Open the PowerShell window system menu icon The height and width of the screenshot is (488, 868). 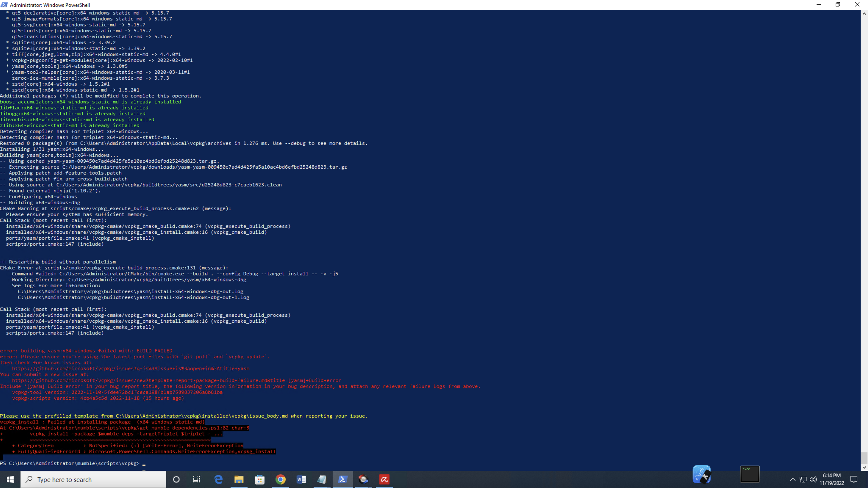tap(4, 5)
